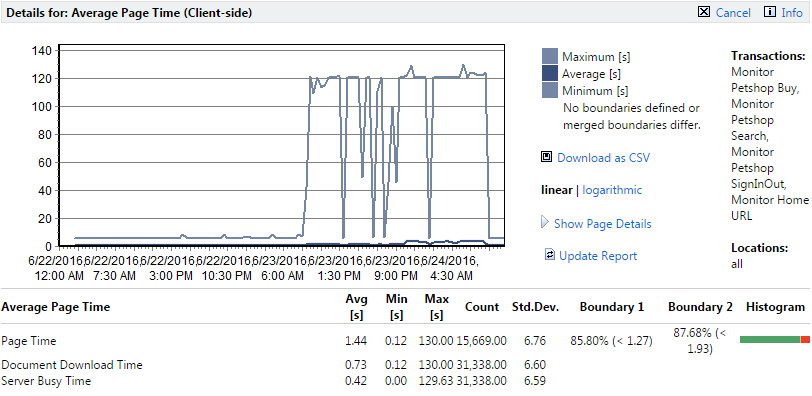The width and height of the screenshot is (812, 396).
Task: Click the Update Report link
Action: pos(598,256)
